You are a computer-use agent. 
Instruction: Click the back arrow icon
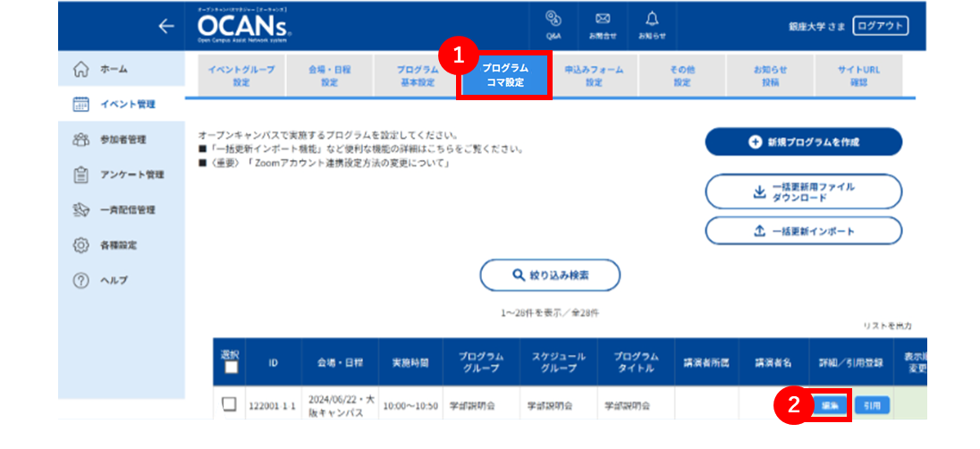pos(165,26)
